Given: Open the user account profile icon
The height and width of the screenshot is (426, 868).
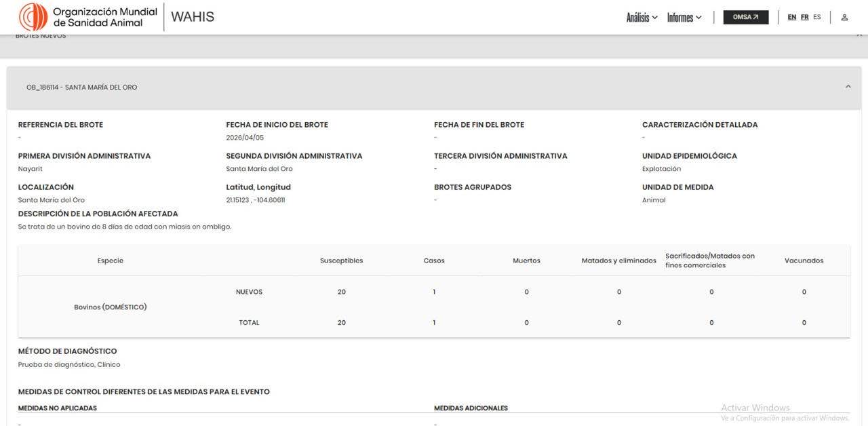Looking at the screenshot, I should 844,18.
